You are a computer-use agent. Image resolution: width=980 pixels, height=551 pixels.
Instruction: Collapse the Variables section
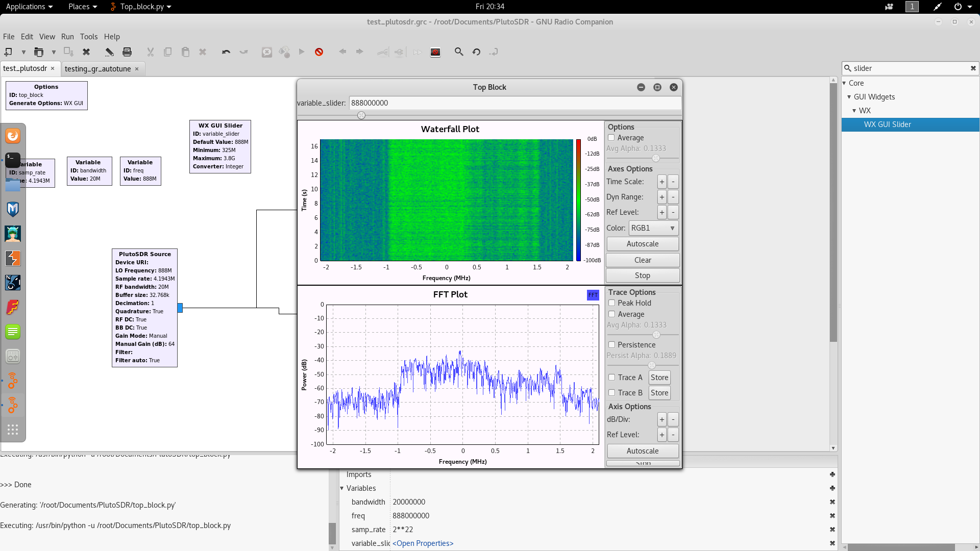point(342,488)
